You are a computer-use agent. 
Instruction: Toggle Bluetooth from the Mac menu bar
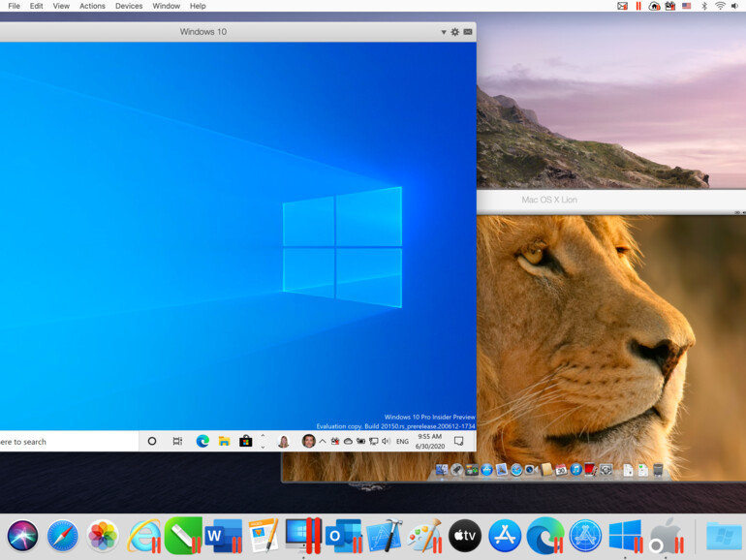[x=703, y=6]
